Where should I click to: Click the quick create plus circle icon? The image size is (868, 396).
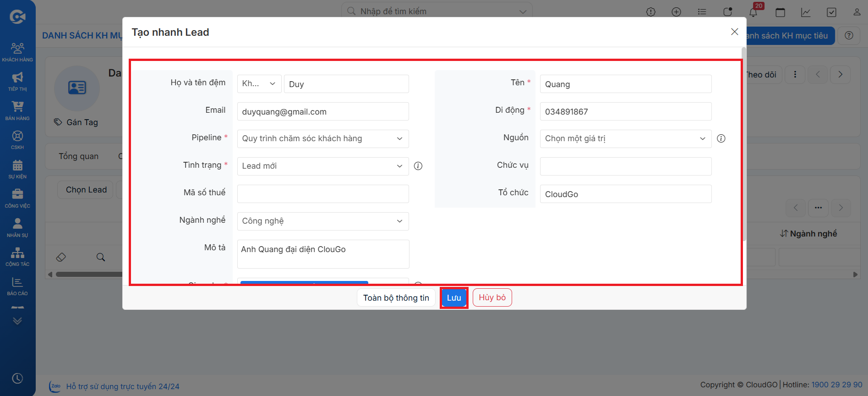click(x=676, y=12)
